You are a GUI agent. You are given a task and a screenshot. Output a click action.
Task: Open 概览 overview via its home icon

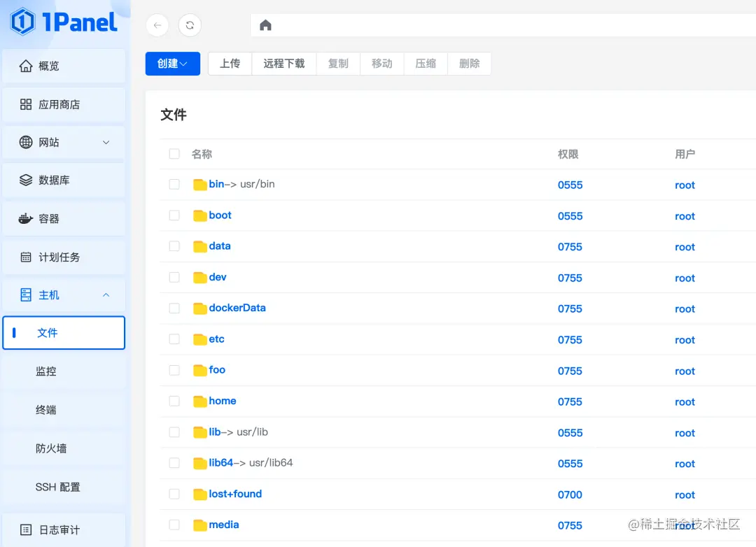tap(26, 66)
